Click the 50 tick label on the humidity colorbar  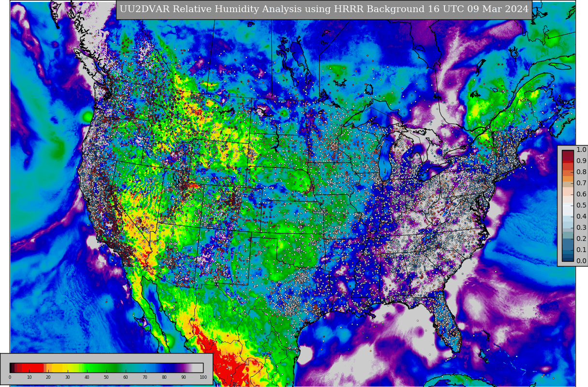pos(106,377)
